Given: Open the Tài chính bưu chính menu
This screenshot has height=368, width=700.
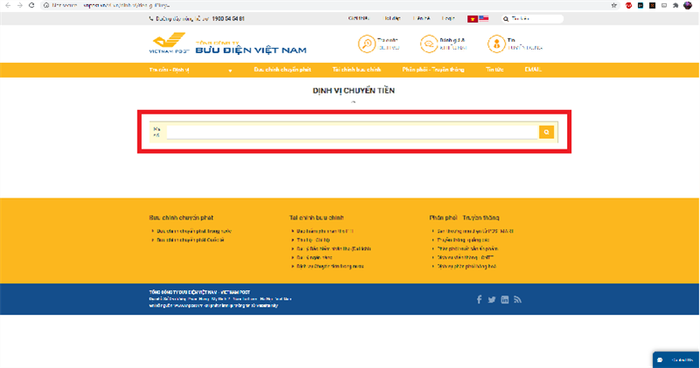Looking at the screenshot, I should [356, 70].
